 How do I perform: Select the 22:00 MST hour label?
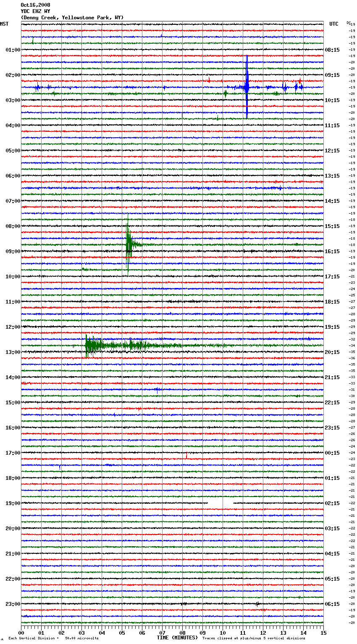tap(13, 579)
